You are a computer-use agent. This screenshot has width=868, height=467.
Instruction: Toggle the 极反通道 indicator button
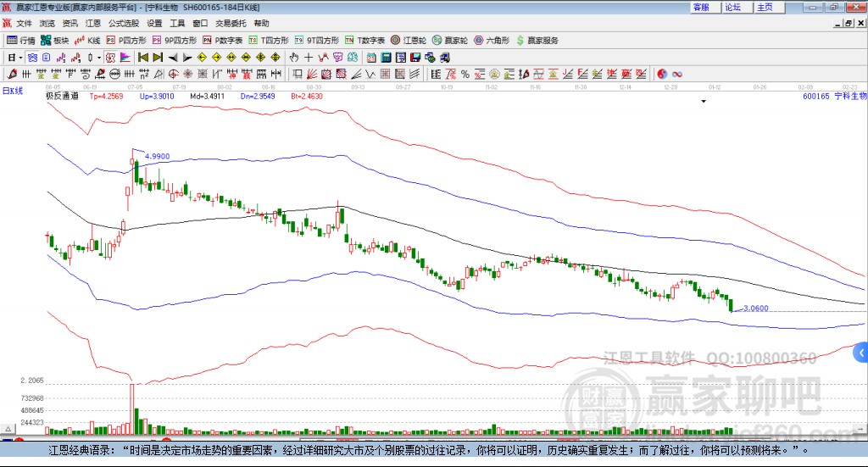tap(61, 96)
